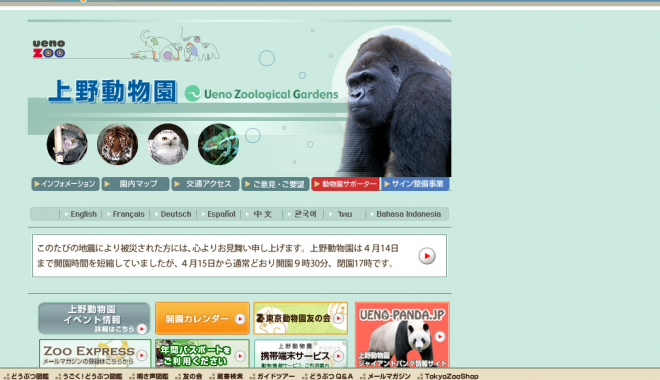
Task: Click どうぶつQ&A in the bottom bar
Action: coord(331,376)
